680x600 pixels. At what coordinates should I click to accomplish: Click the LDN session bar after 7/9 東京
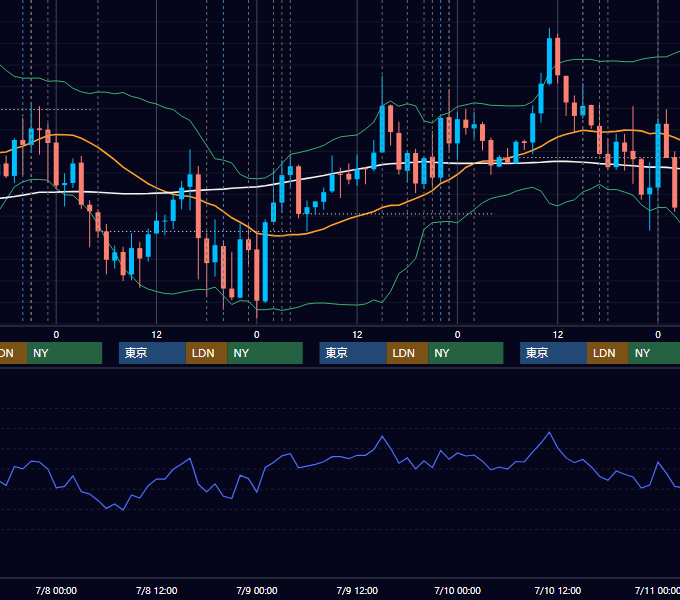(407, 353)
